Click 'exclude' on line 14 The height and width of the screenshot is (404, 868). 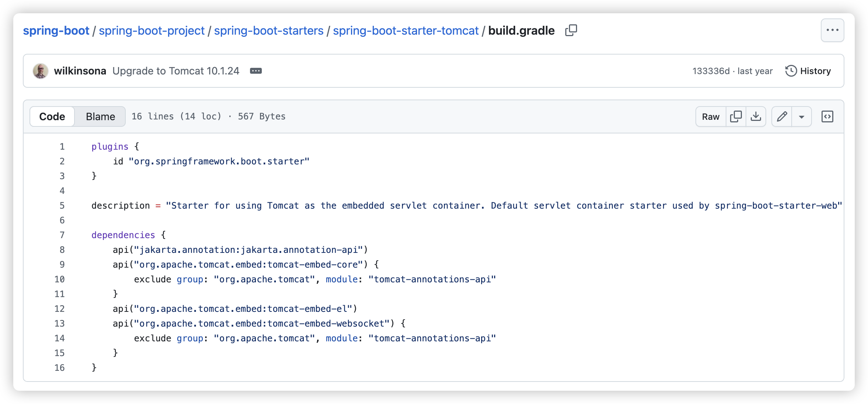click(x=152, y=338)
